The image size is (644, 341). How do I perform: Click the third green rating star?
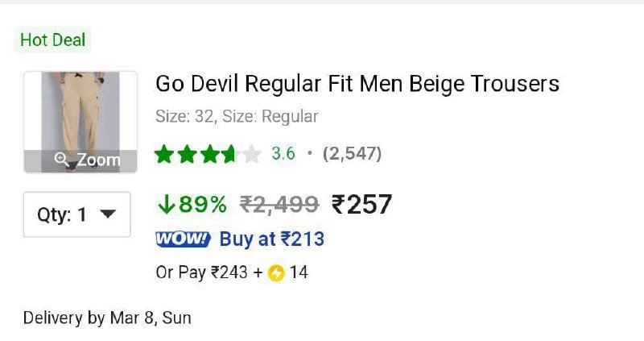pos(209,154)
